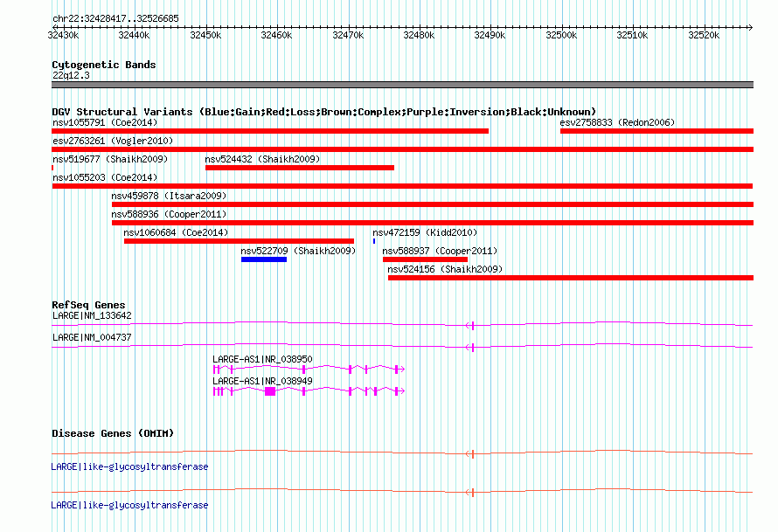Select the nsv1060684 (Coe2014) variant bar
The width and height of the screenshot is (778, 532).
[x=240, y=241]
